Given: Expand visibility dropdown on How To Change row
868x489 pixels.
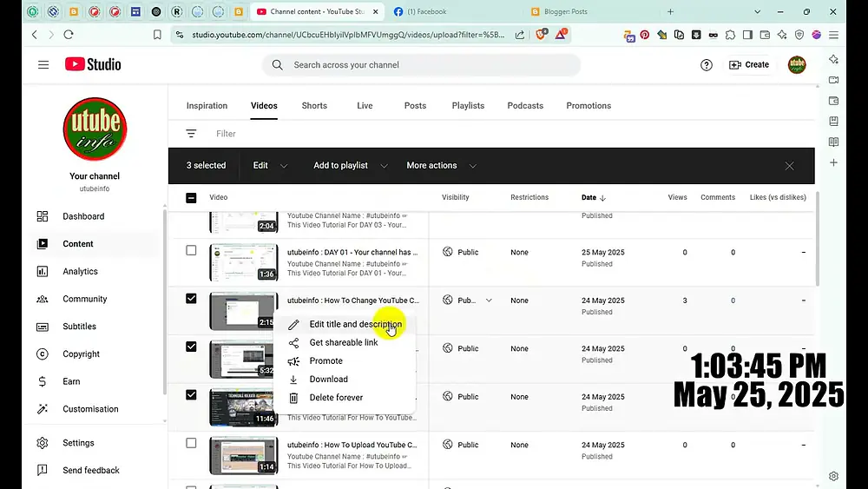Looking at the screenshot, I should click(489, 301).
